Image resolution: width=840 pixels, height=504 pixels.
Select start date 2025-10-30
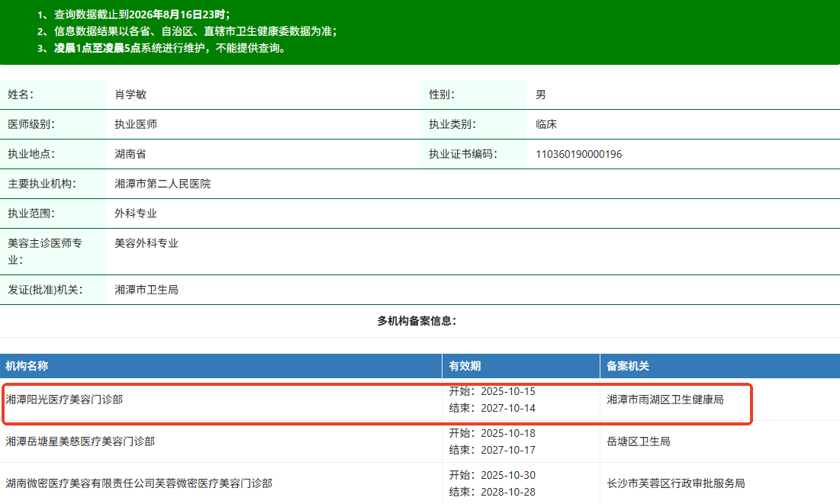tap(508, 475)
